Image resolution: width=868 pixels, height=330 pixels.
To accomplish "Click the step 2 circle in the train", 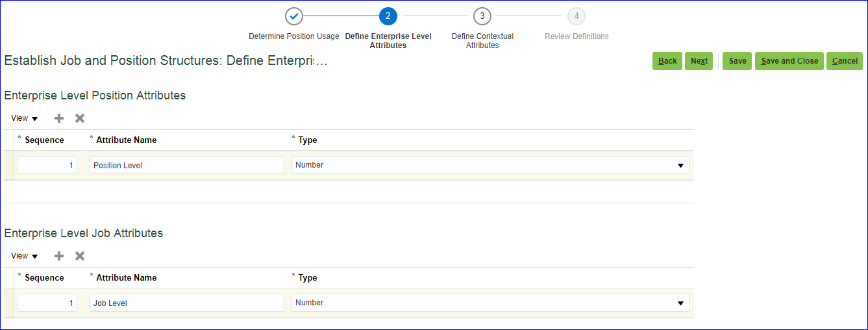I will 388,16.
